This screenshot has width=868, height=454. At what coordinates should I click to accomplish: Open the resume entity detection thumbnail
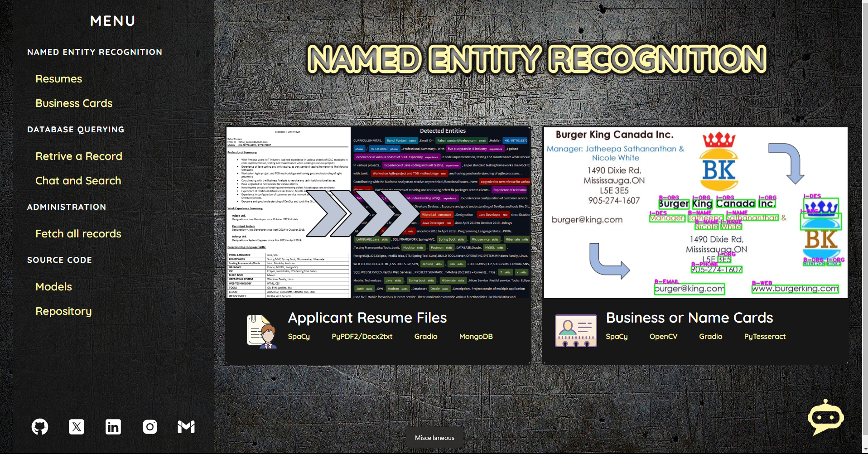click(x=379, y=213)
